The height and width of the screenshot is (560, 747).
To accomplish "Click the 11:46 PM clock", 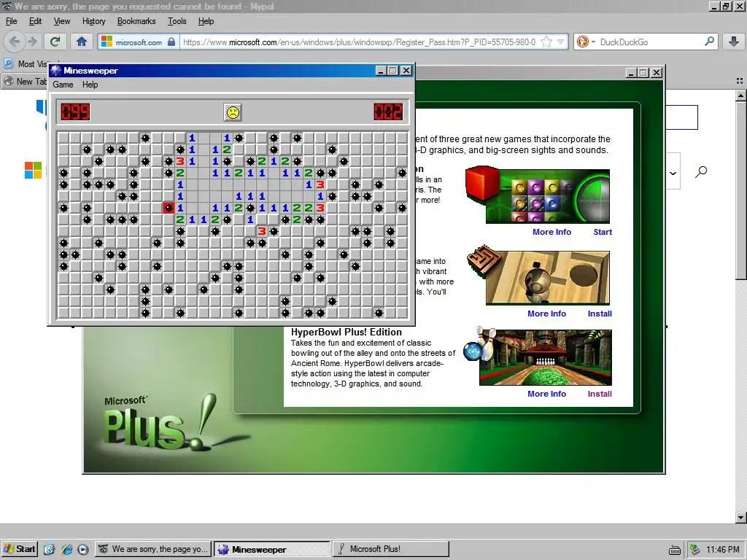I will click(723, 550).
